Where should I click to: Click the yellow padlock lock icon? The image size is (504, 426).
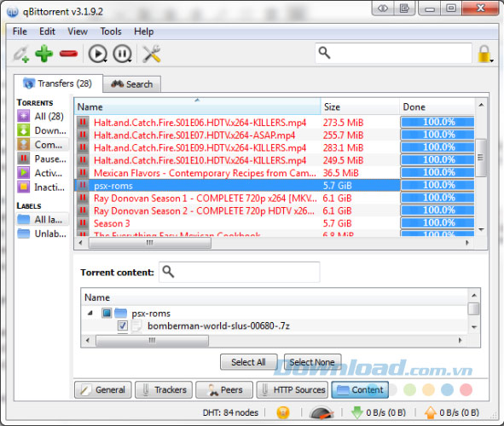tap(484, 54)
